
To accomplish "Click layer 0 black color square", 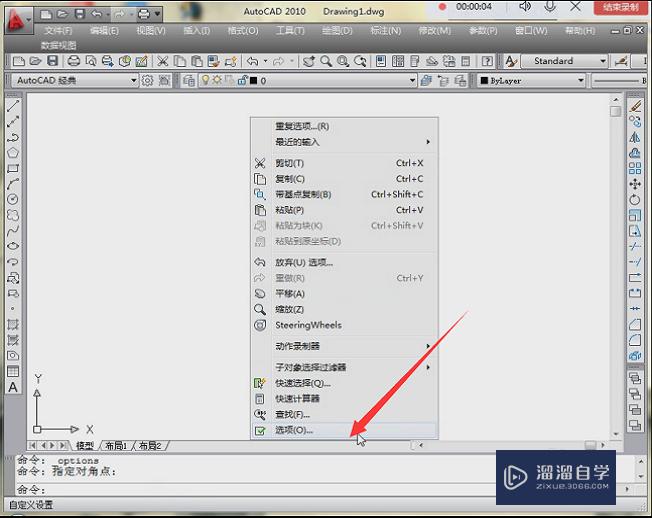I will pyautogui.click(x=253, y=81).
